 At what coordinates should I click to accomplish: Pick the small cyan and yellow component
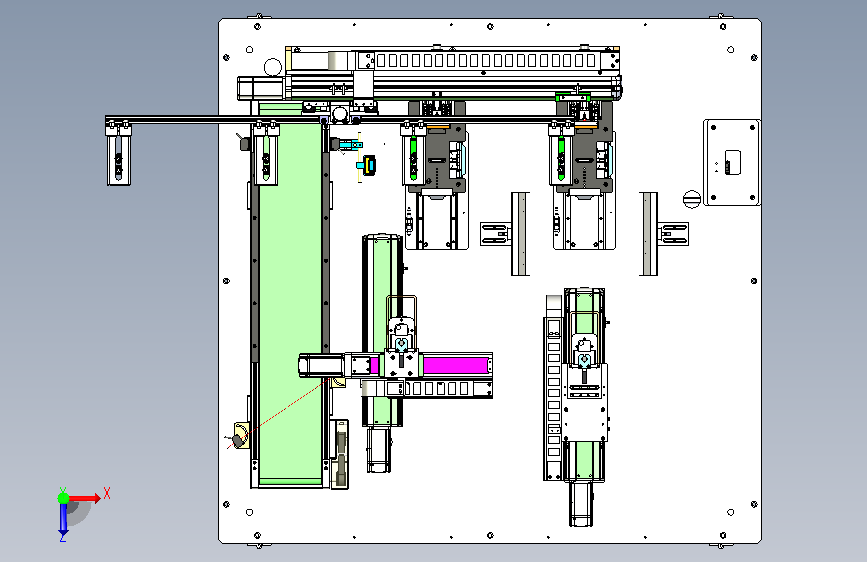tap(366, 164)
